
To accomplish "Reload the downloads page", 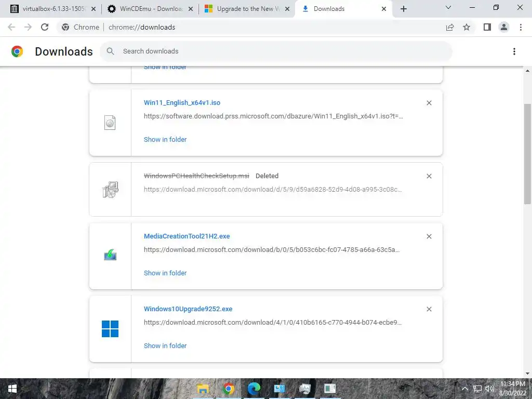I will (45, 27).
